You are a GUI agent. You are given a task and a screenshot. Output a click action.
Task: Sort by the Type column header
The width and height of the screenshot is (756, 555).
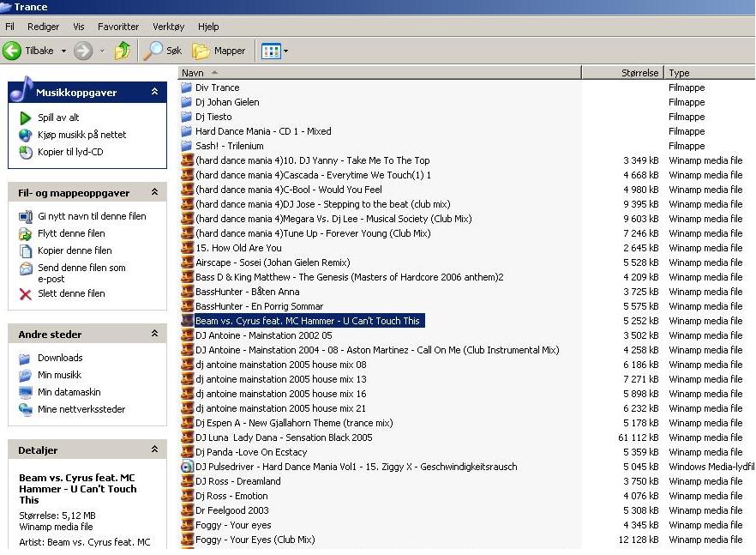(710, 73)
